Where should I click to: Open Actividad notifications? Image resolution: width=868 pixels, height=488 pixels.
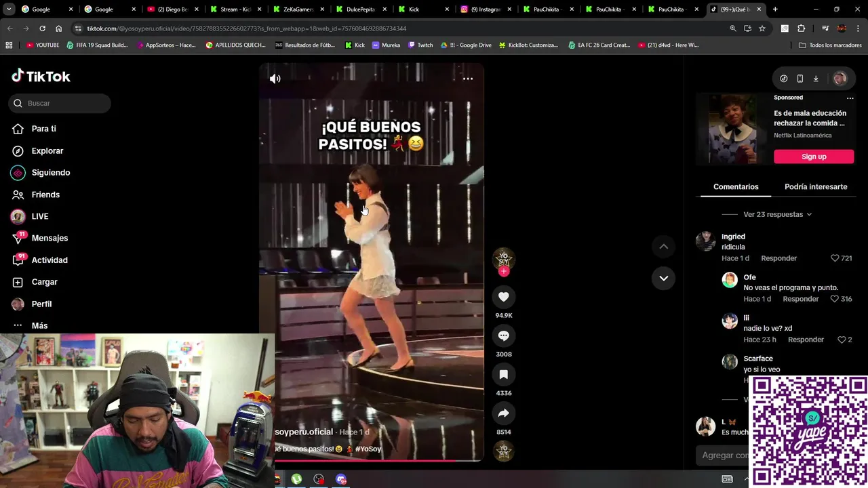(x=50, y=260)
